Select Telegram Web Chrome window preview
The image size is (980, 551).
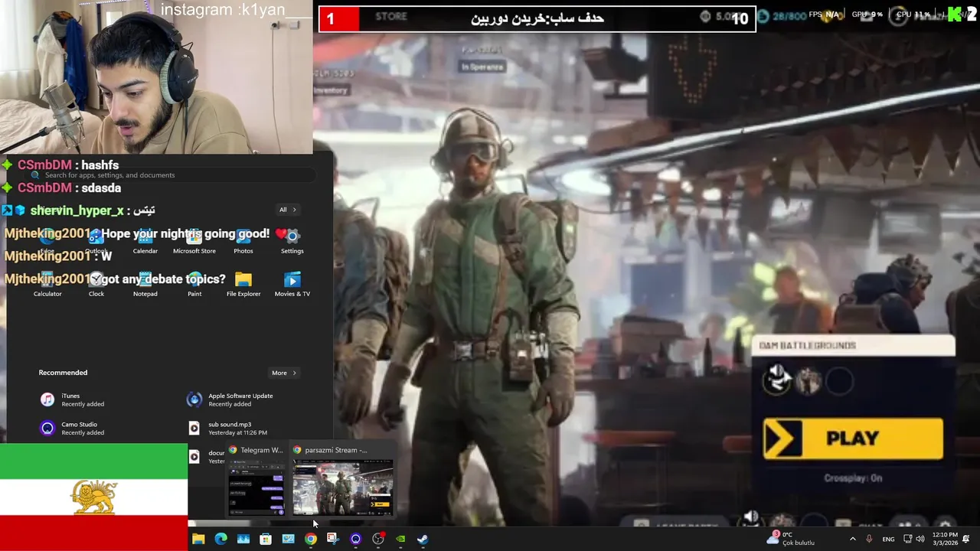pyautogui.click(x=256, y=481)
